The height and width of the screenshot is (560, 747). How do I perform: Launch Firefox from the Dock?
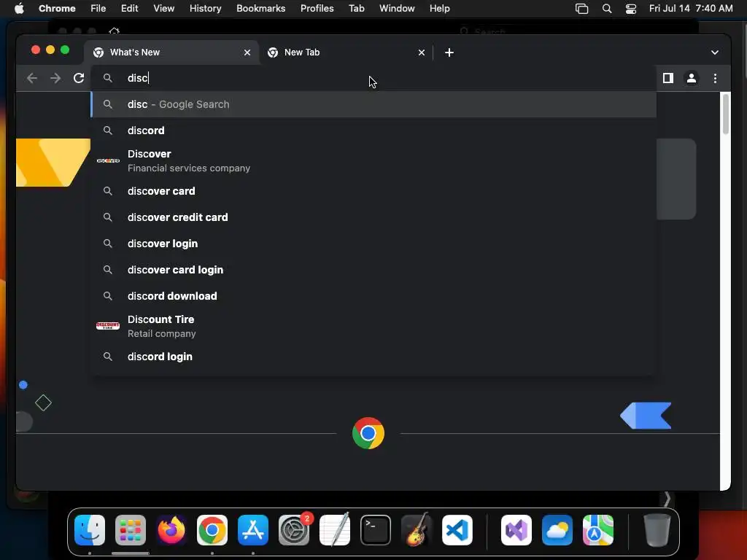[171, 530]
